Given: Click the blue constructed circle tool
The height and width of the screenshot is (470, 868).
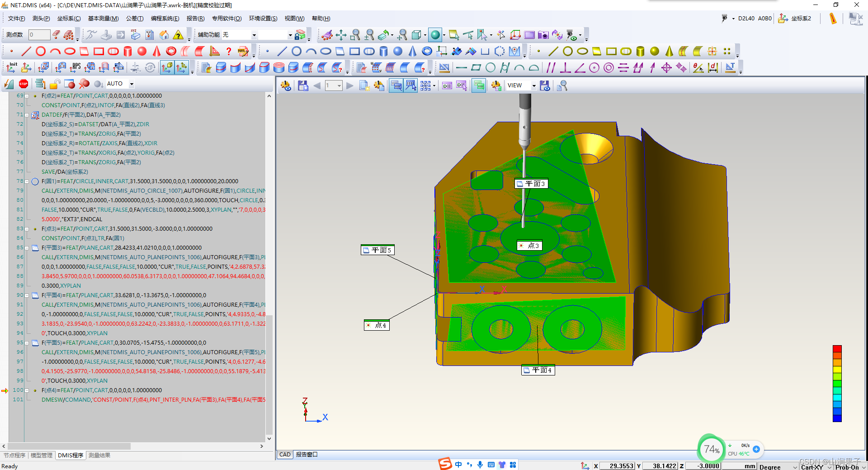Looking at the screenshot, I should [297, 51].
